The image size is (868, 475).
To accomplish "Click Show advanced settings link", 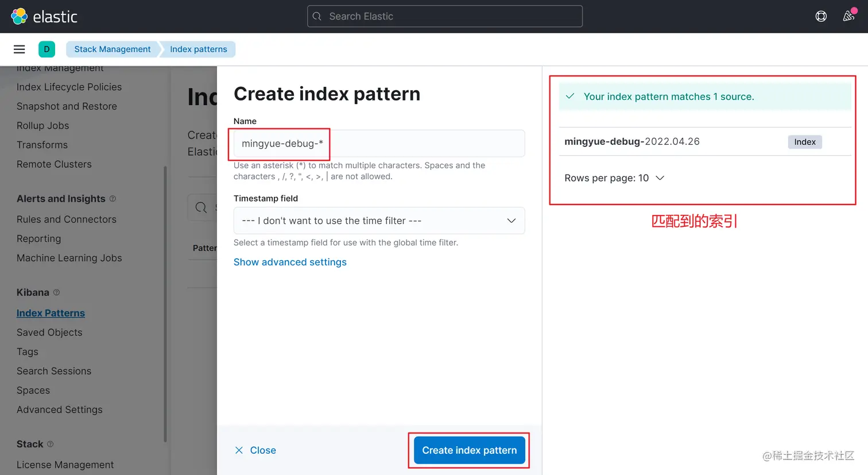I will pyautogui.click(x=290, y=262).
